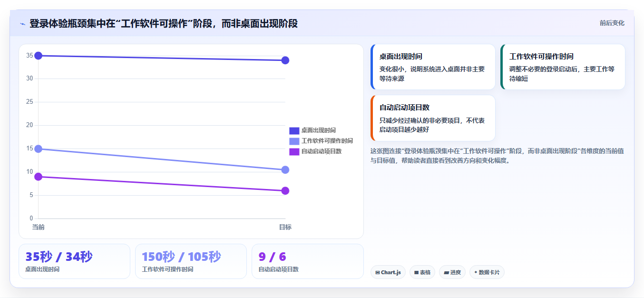This screenshot has height=298, width=644.
Task: Click the 前后变化 label in header
Action: click(612, 23)
